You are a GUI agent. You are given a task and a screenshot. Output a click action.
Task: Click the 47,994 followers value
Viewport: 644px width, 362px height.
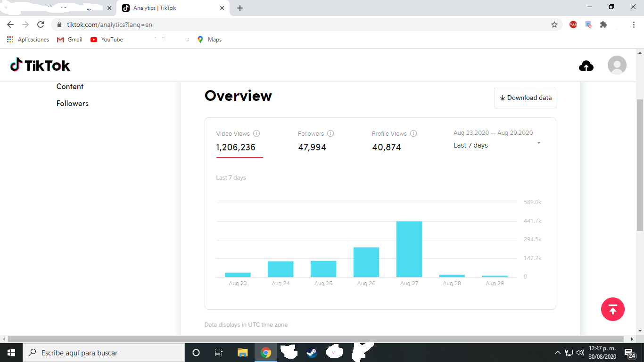coord(312,147)
